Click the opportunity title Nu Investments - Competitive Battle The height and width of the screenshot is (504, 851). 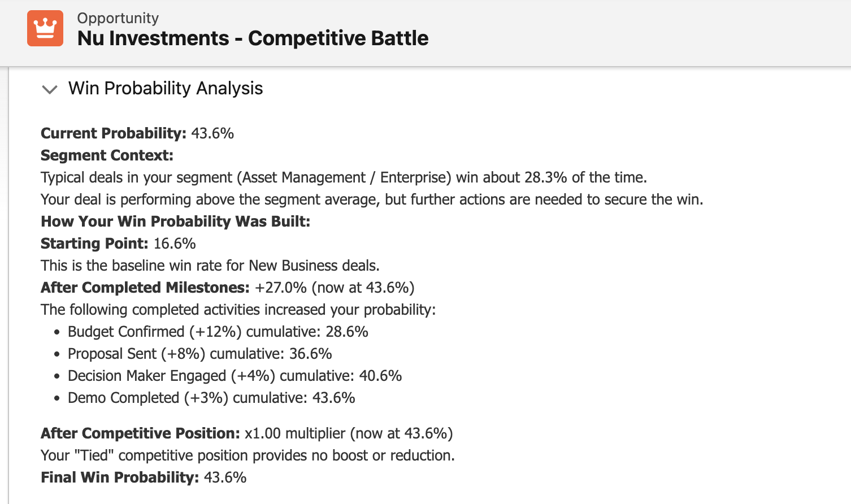click(253, 38)
